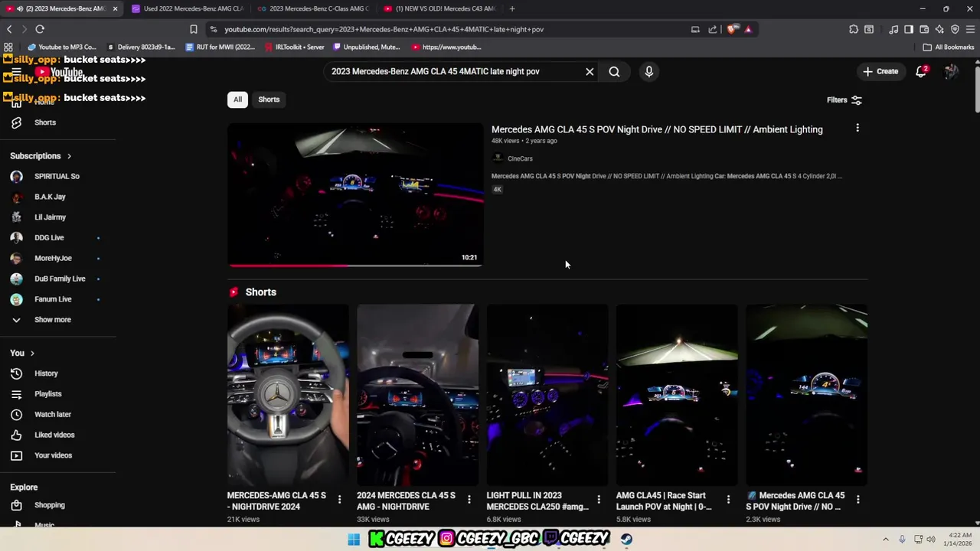Open watch History
This screenshot has height=551, width=980.
coord(46,373)
